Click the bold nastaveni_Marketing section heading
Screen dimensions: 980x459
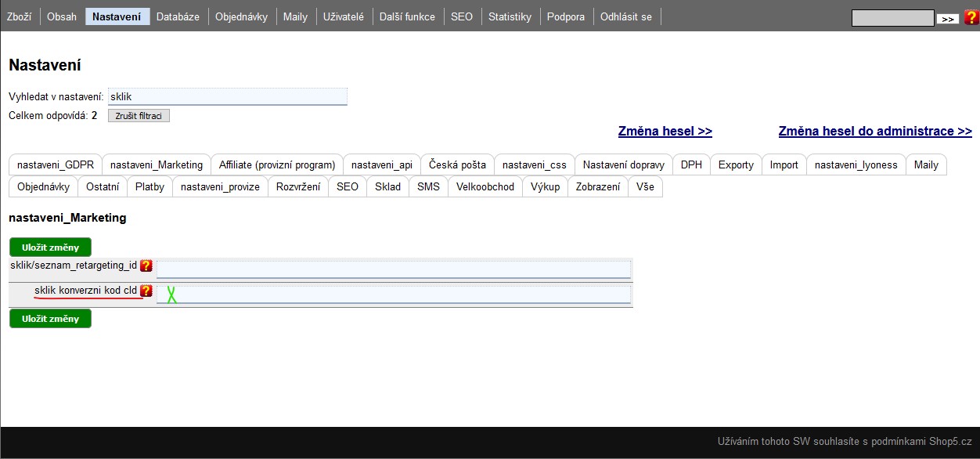coord(67,218)
